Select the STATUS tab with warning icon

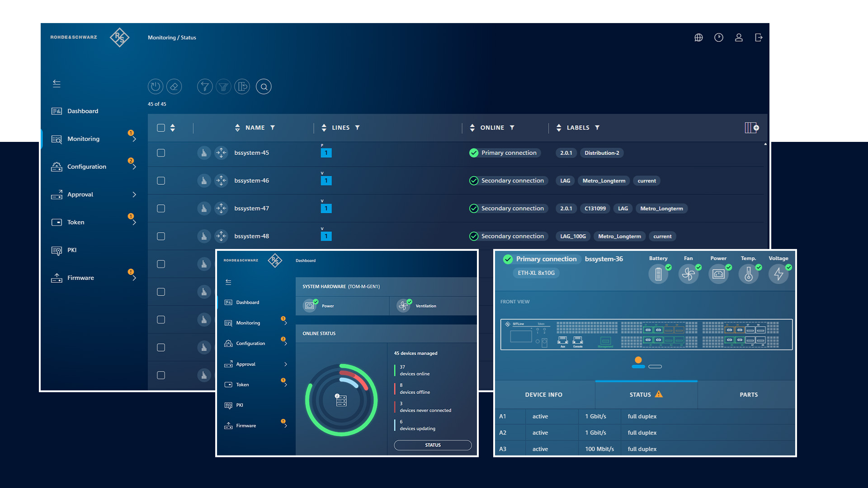pyautogui.click(x=646, y=394)
